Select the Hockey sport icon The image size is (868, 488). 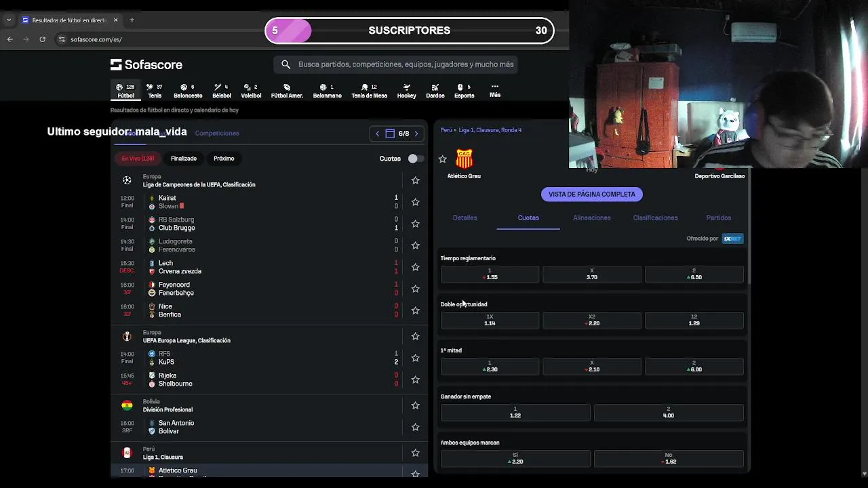pos(406,91)
